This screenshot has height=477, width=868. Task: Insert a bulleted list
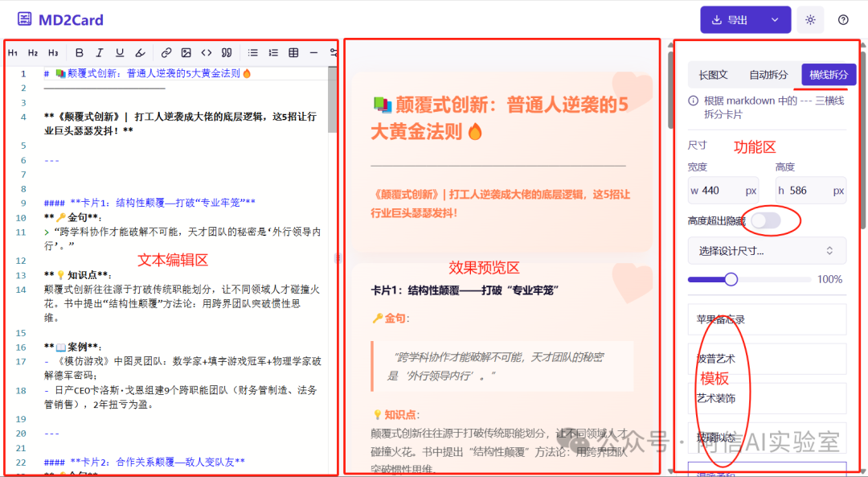point(253,53)
